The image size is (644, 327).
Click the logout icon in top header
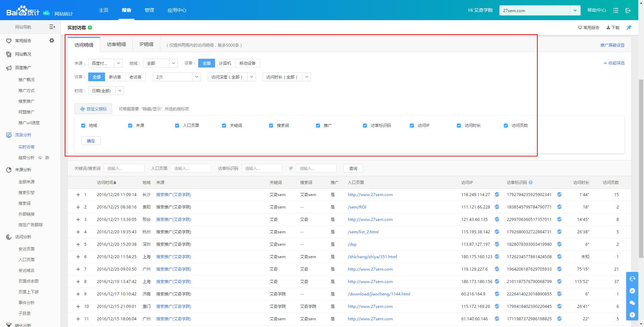tap(628, 10)
